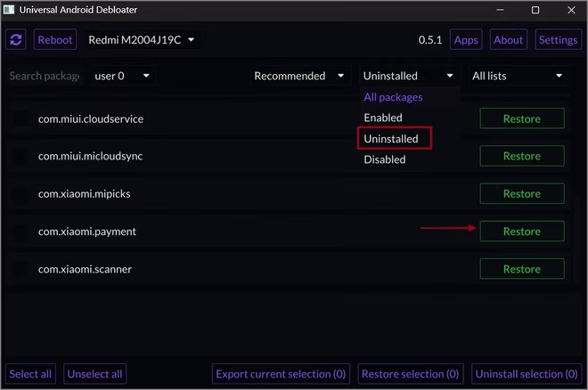Maximize the debloater window
The height and width of the screenshot is (390, 588).
(535, 10)
